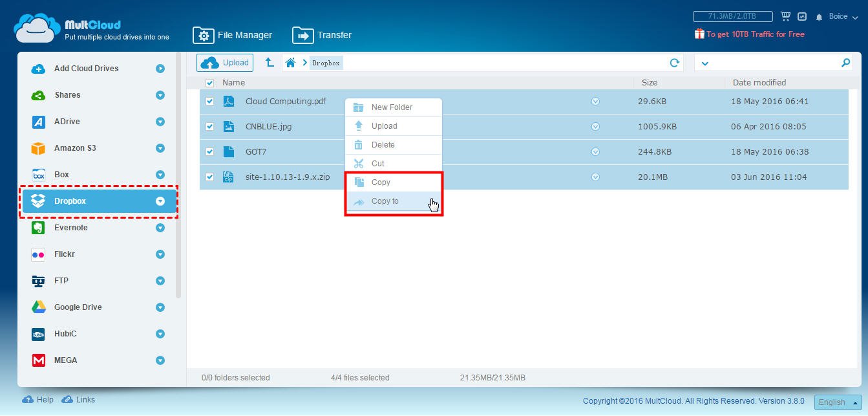Go up one folder level arrow

(x=270, y=63)
